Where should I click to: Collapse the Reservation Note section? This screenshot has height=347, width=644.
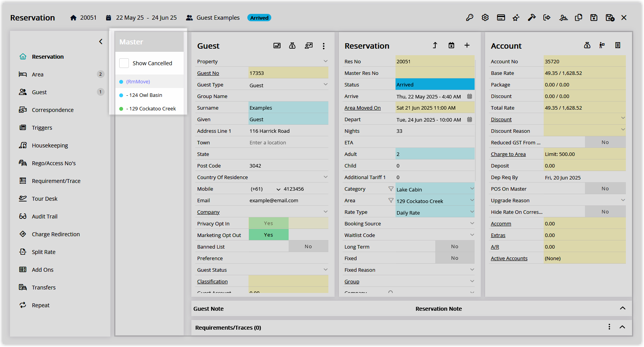[x=622, y=308]
